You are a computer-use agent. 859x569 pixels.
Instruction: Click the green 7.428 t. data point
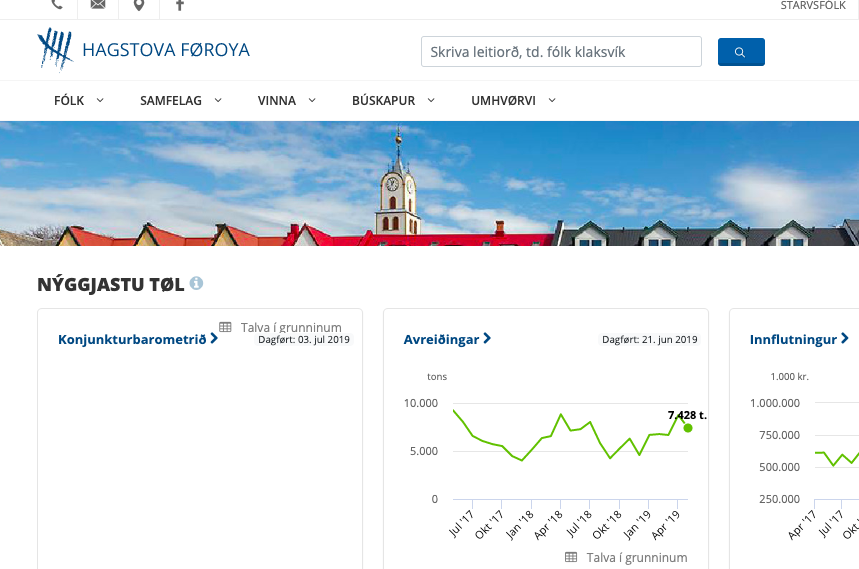coord(688,428)
